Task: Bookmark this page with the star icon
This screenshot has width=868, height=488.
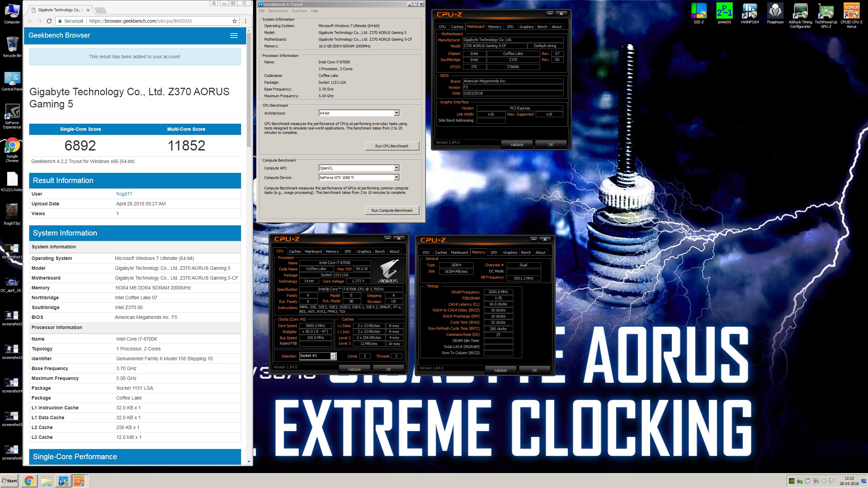Action: (234, 21)
